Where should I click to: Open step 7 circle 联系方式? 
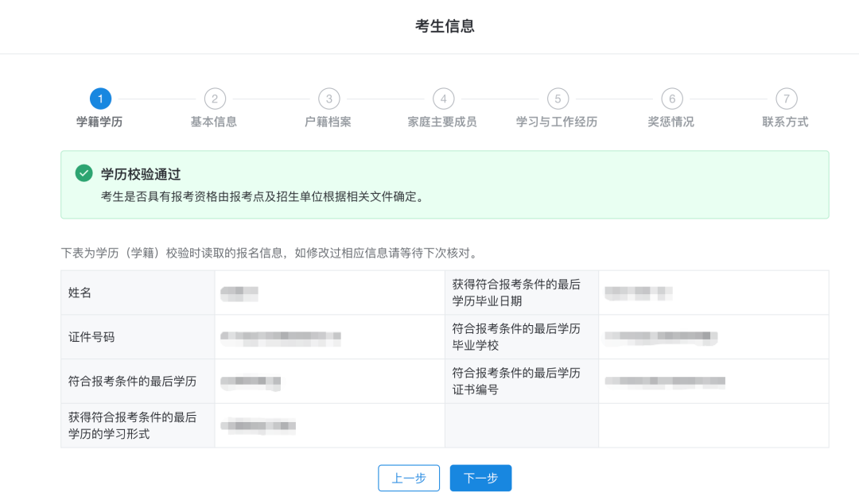coord(787,99)
